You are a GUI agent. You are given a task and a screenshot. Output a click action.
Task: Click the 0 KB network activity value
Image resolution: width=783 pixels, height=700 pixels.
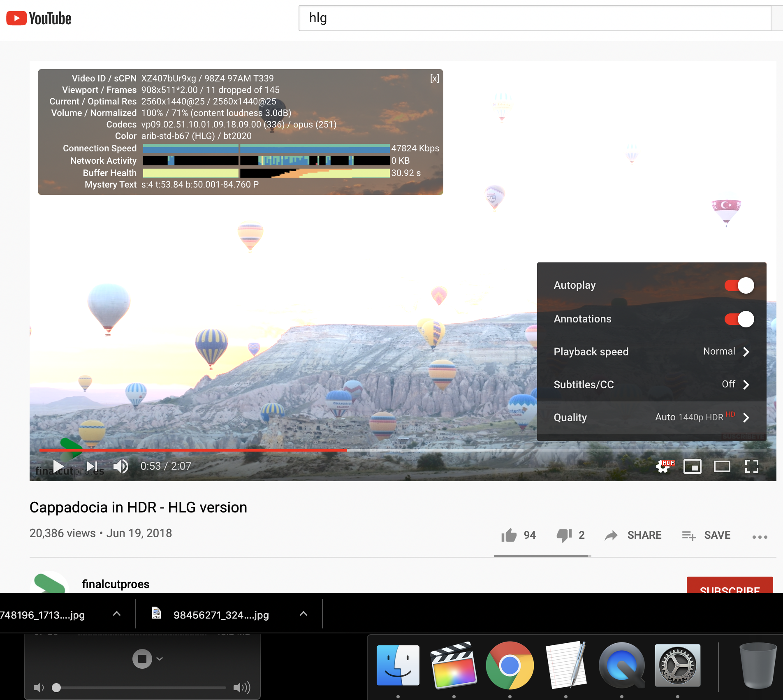[x=400, y=161]
